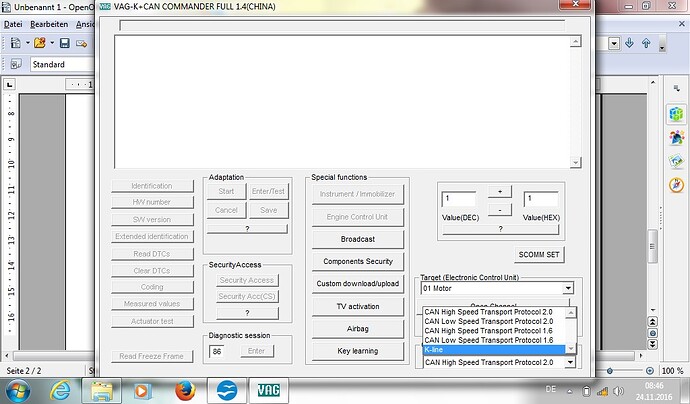Viewport: 690px width, 404px height.
Task: Open the dropdown arrow beside the blue arrows
Action: pos(614,43)
